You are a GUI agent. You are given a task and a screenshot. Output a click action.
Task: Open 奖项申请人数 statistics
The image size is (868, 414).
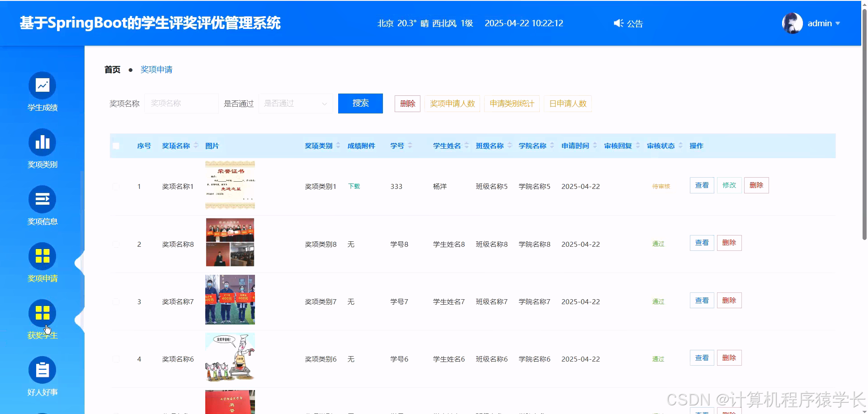coord(452,103)
